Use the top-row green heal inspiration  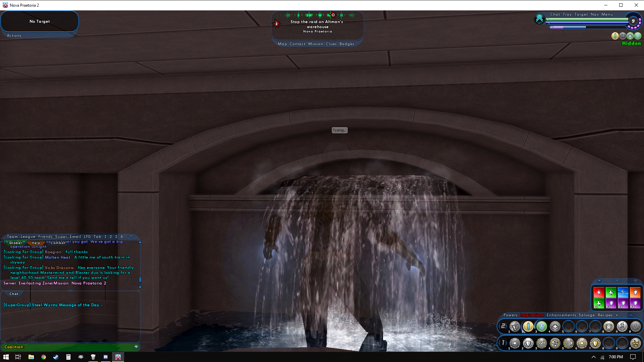(611, 292)
